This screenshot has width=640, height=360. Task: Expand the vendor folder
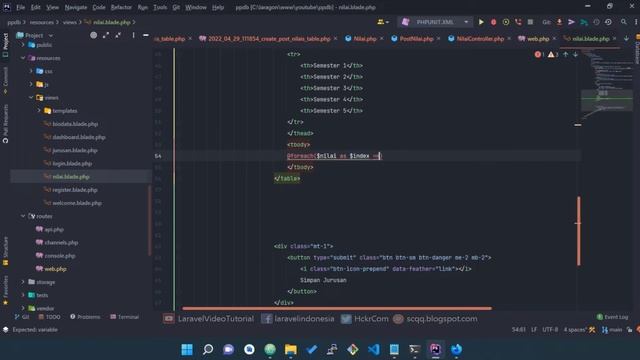pos(23,308)
